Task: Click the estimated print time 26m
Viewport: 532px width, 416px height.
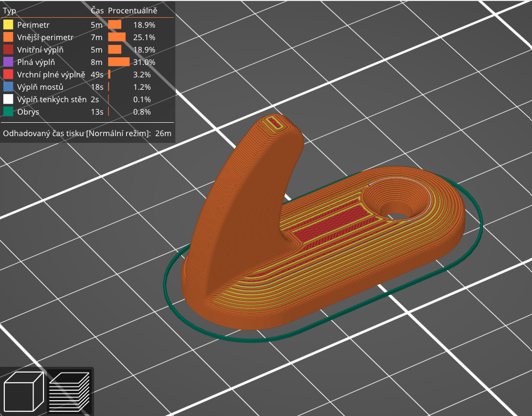Action: click(163, 133)
